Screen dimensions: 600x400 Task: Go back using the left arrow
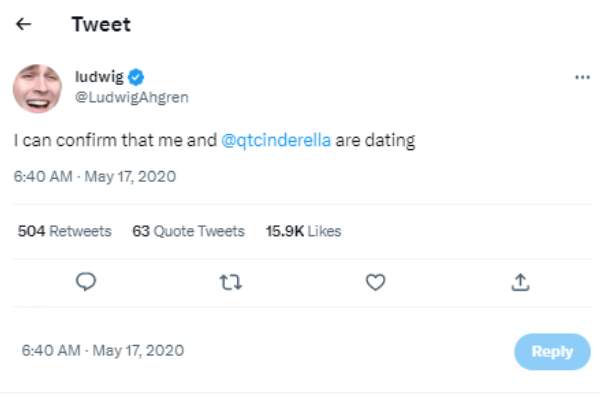[24, 24]
